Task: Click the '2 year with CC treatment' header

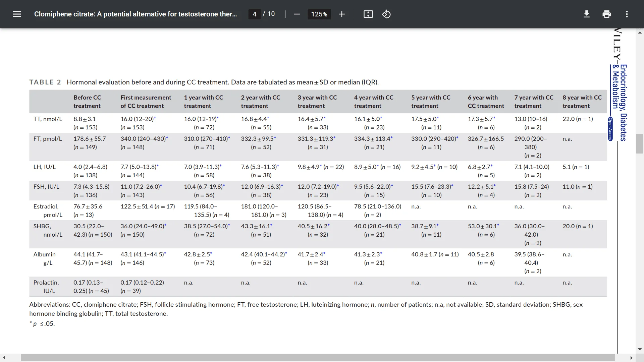Action: click(x=261, y=102)
